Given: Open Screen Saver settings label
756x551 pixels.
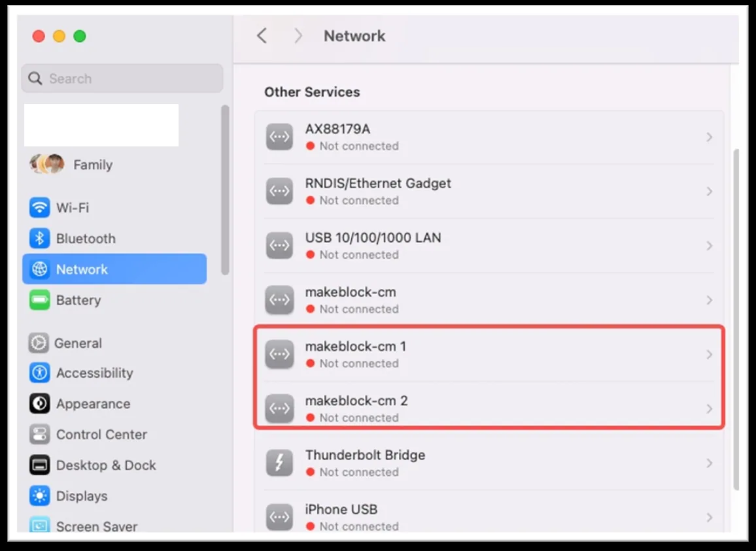Looking at the screenshot, I should (97, 526).
